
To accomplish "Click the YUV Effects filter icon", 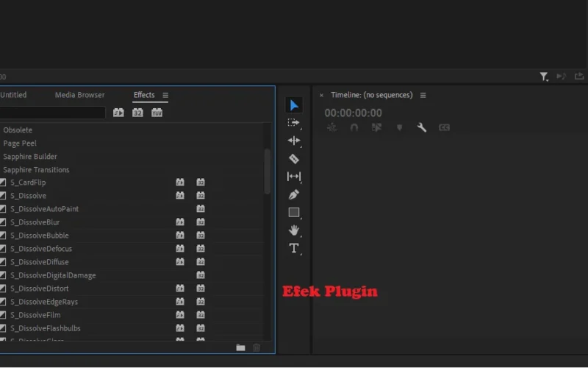I will point(157,113).
